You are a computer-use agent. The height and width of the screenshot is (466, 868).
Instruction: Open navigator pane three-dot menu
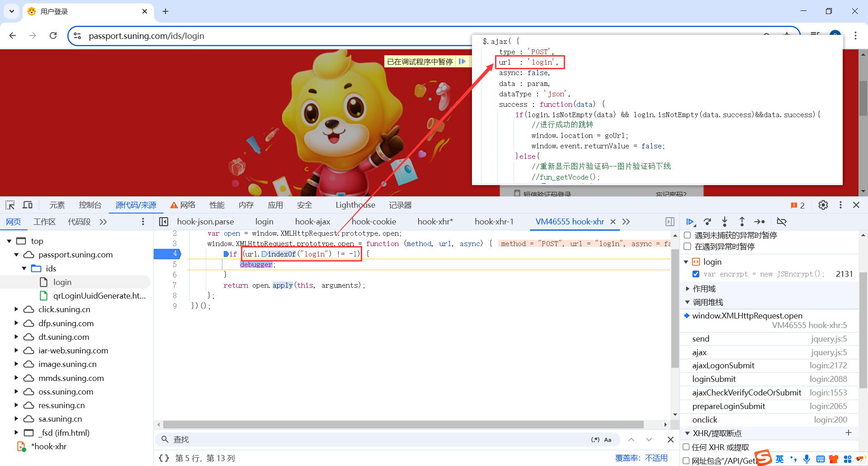point(143,222)
